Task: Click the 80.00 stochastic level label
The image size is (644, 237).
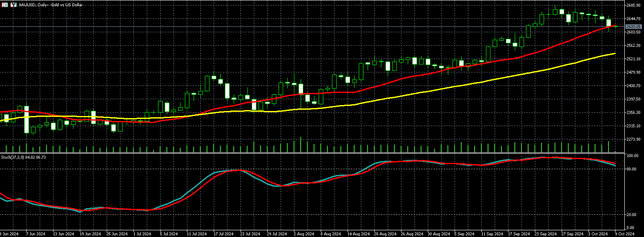Action: point(632,169)
